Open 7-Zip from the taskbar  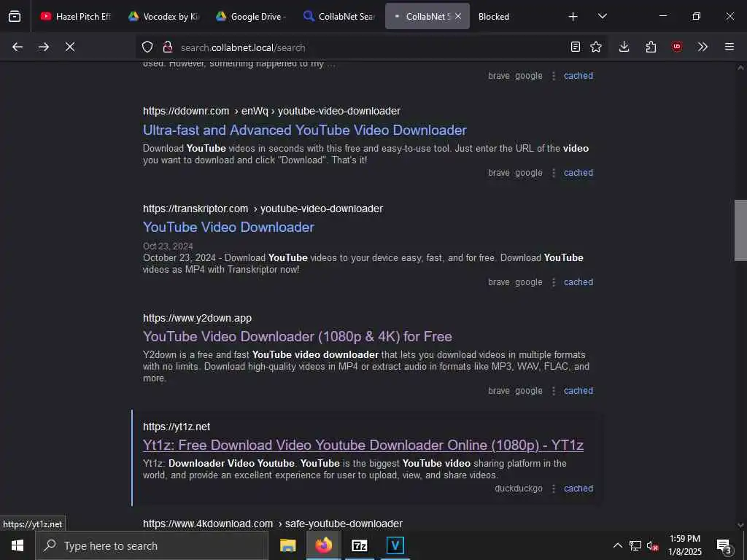(359, 545)
